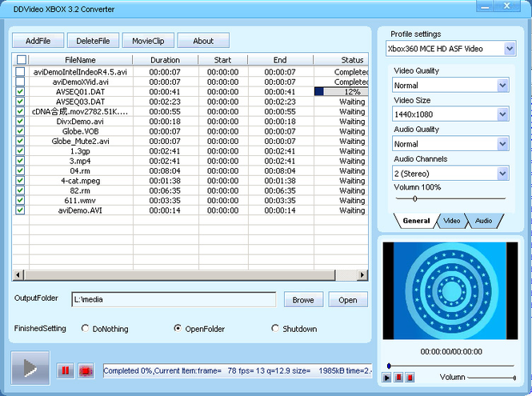Pause the preview video player

(x=398, y=378)
